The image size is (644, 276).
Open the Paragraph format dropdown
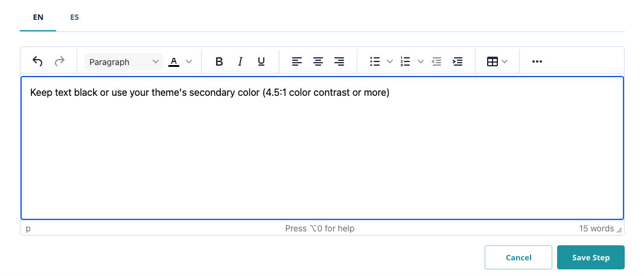tap(124, 61)
